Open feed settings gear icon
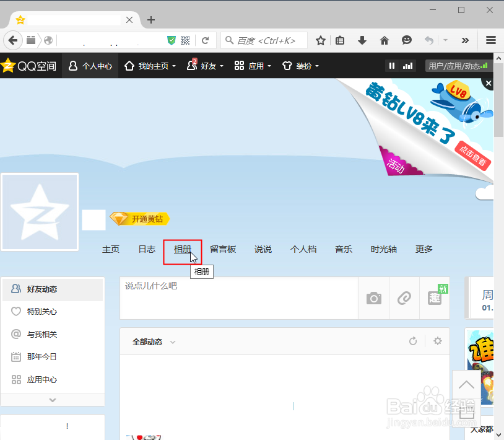 point(438,341)
